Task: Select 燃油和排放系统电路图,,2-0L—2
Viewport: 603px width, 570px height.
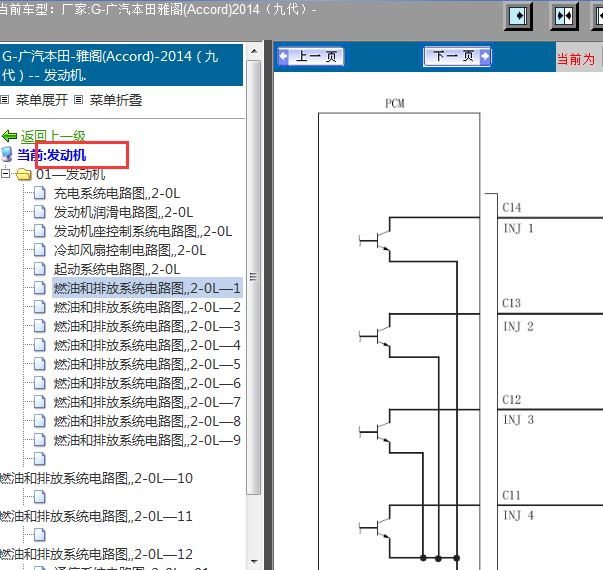Action: coord(147,307)
